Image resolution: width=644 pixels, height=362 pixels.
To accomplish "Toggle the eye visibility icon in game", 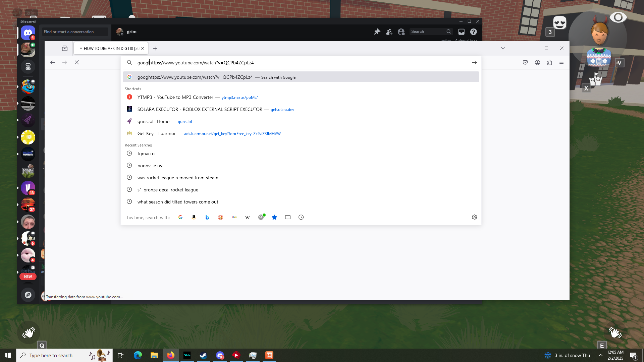I will point(618,17).
